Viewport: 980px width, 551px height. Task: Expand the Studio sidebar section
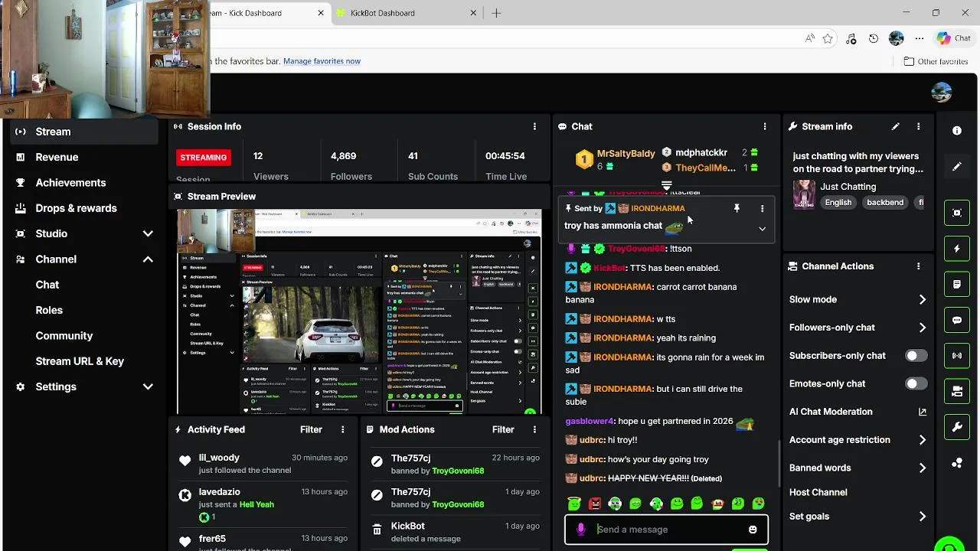148,234
